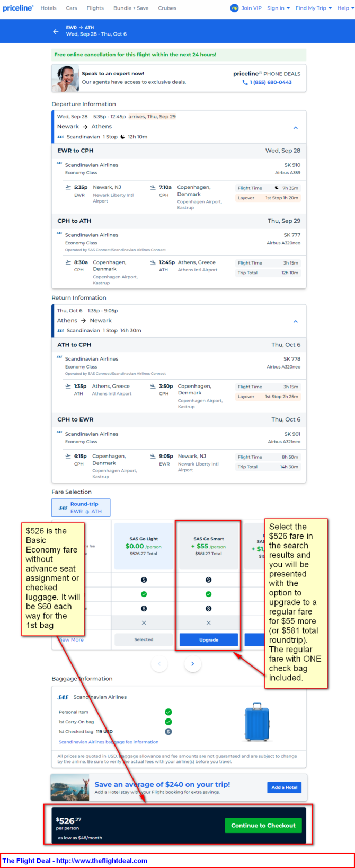Click Continue to Checkout
The image size is (355, 868).
(x=263, y=825)
